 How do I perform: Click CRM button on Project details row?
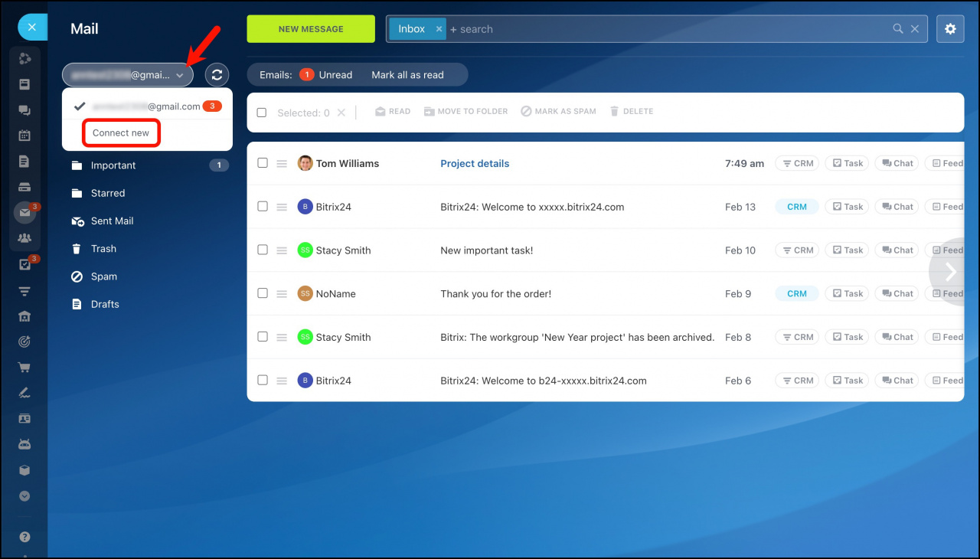pyautogui.click(x=797, y=163)
